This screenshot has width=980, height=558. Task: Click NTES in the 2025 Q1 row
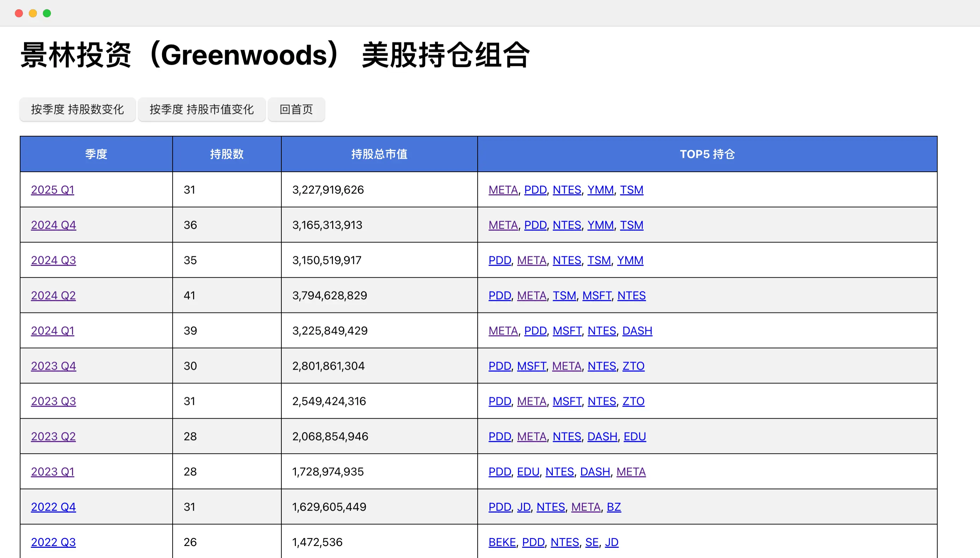(567, 190)
